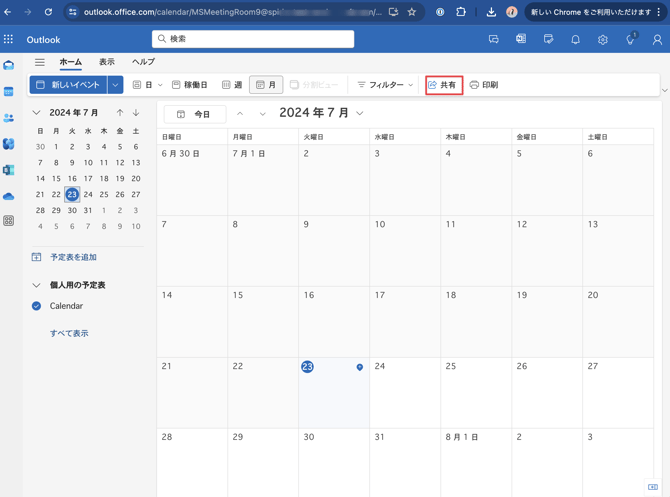The width and height of the screenshot is (670, 497).
Task: Expand the 新しいイベント dropdown arrow
Action: [x=116, y=85]
